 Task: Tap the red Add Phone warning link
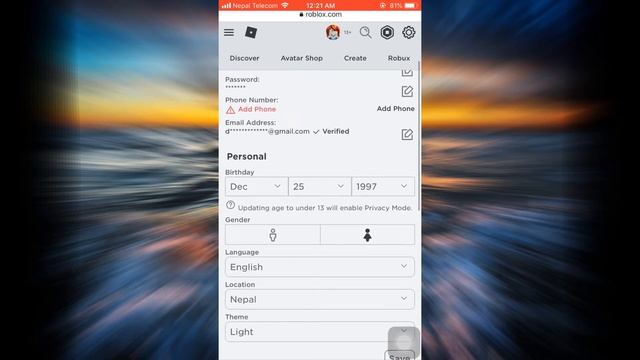pyautogui.click(x=251, y=109)
